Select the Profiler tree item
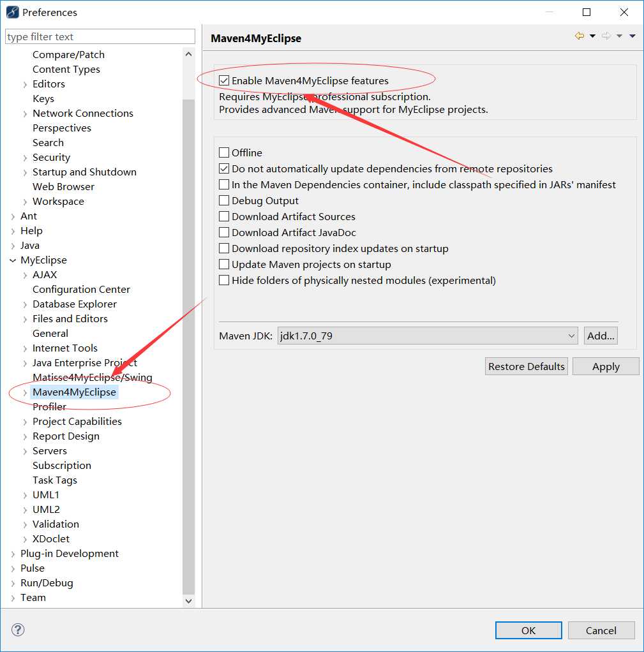Screen dimensions: 644x652 tap(50, 406)
